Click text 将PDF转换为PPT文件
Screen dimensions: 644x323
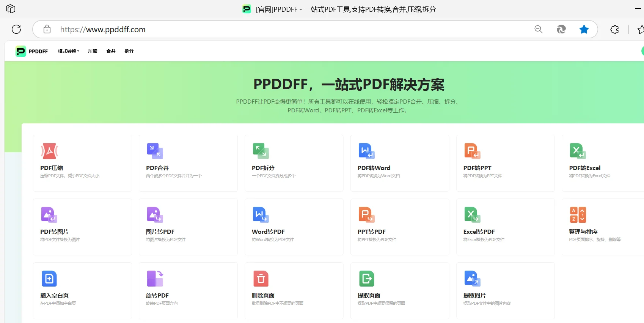pyautogui.click(x=482, y=176)
